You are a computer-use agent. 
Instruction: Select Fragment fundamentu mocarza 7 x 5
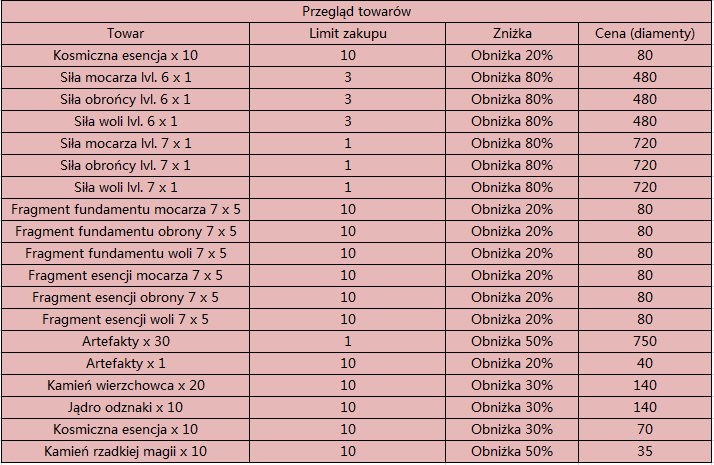pyautogui.click(x=126, y=210)
